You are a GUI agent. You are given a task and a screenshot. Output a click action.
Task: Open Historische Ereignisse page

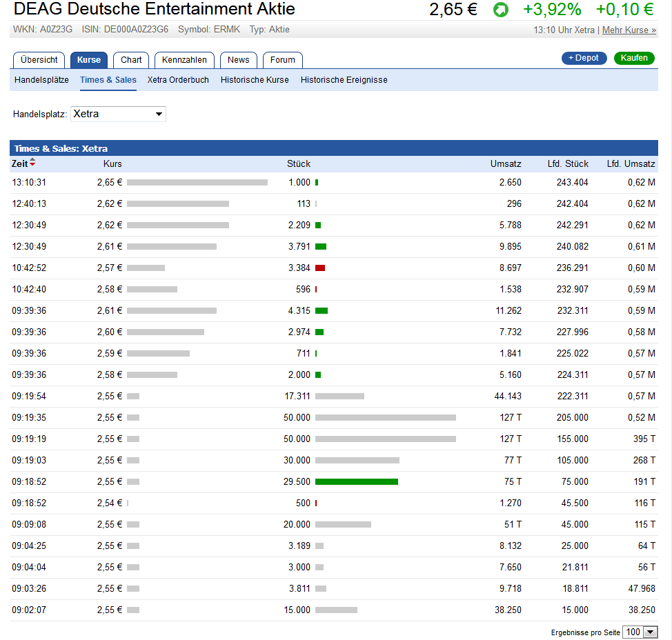(344, 80)
